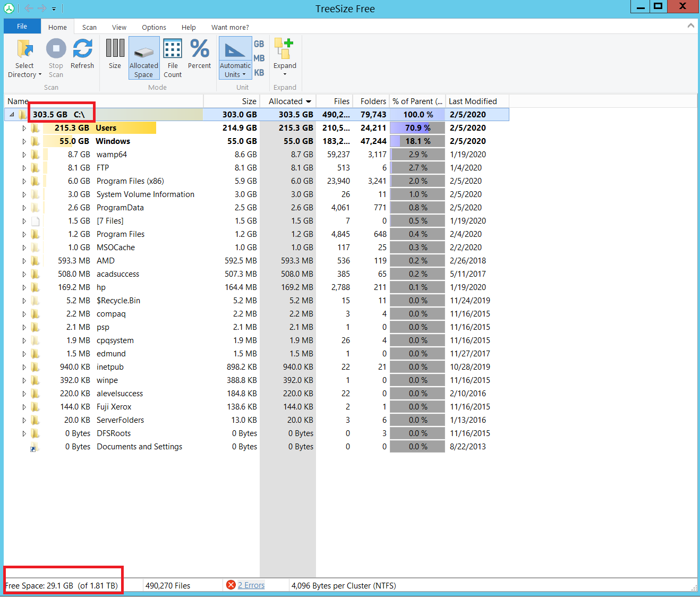Screen dimensions: 700x597
Task: Click the red error icon in status bar
Action: pyautogui.click(x=231, y=585)
